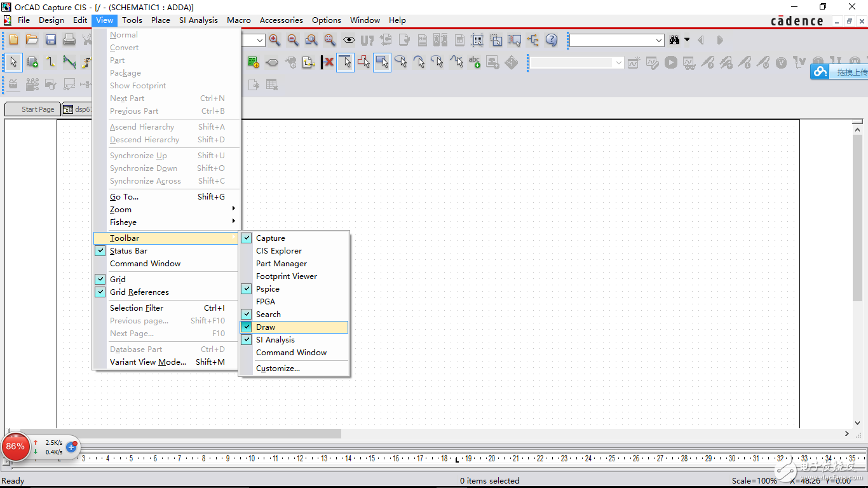Open the PSpice simulation profile dropdown
868x488 pixels.
tap(618, 62)
